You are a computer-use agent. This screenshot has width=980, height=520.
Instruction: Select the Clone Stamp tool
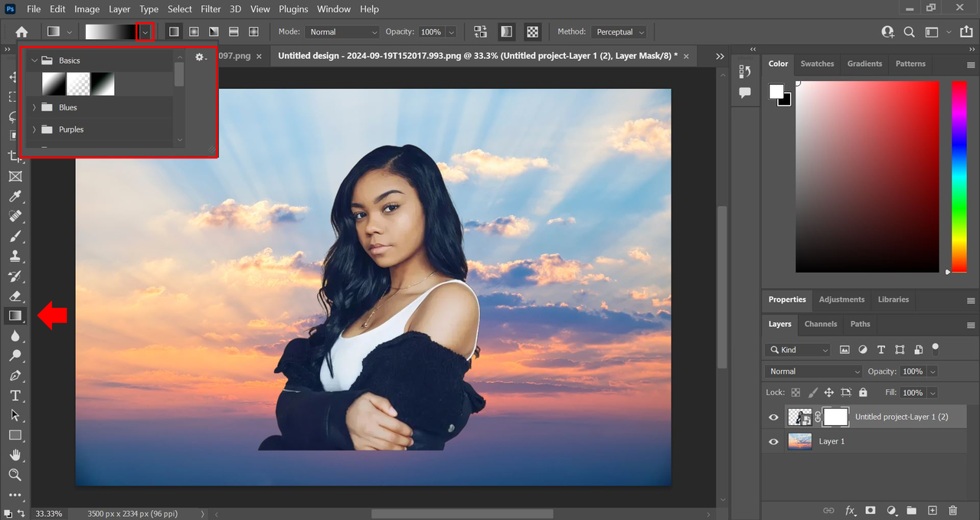point(15,256)
